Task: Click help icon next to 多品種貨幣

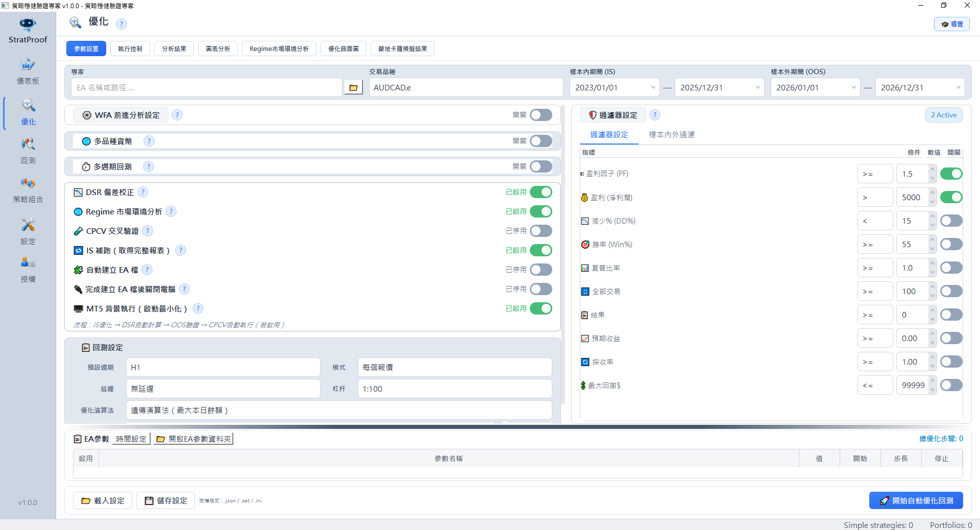Action: click(149, 141)
